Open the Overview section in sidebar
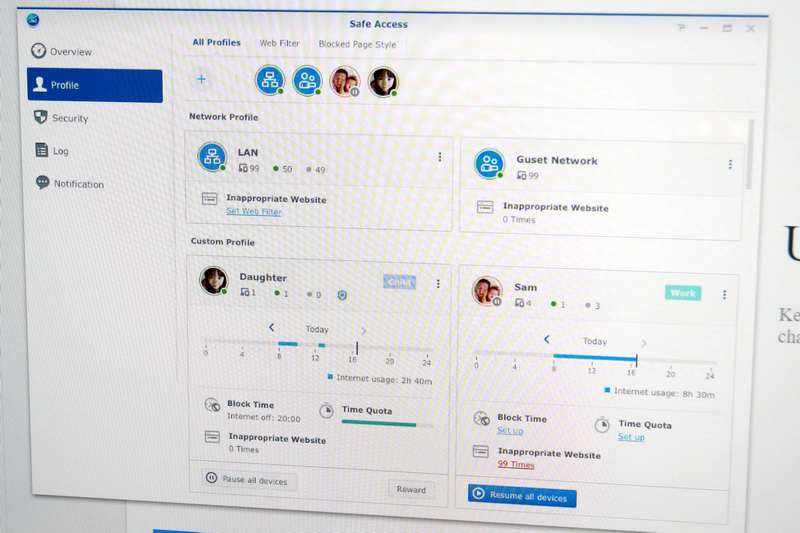Image resolution: width=800 pixels, height=533 pixels. coord(61,52)
